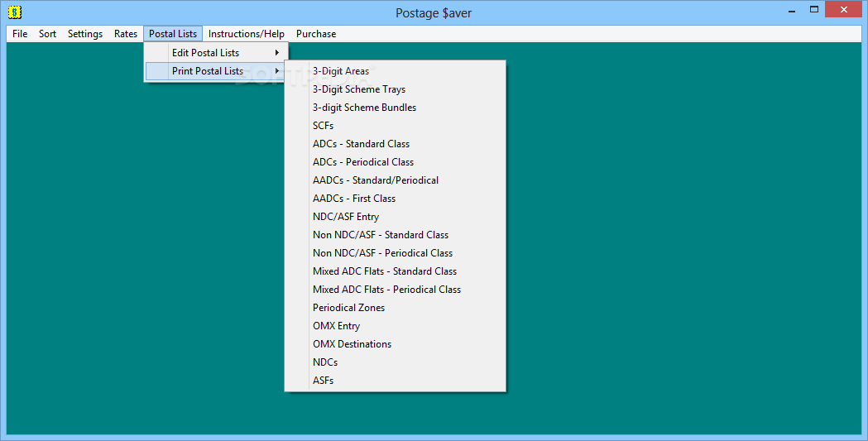Open the Rates menu
Screen dimensions: 868x441
coord(126,34)
